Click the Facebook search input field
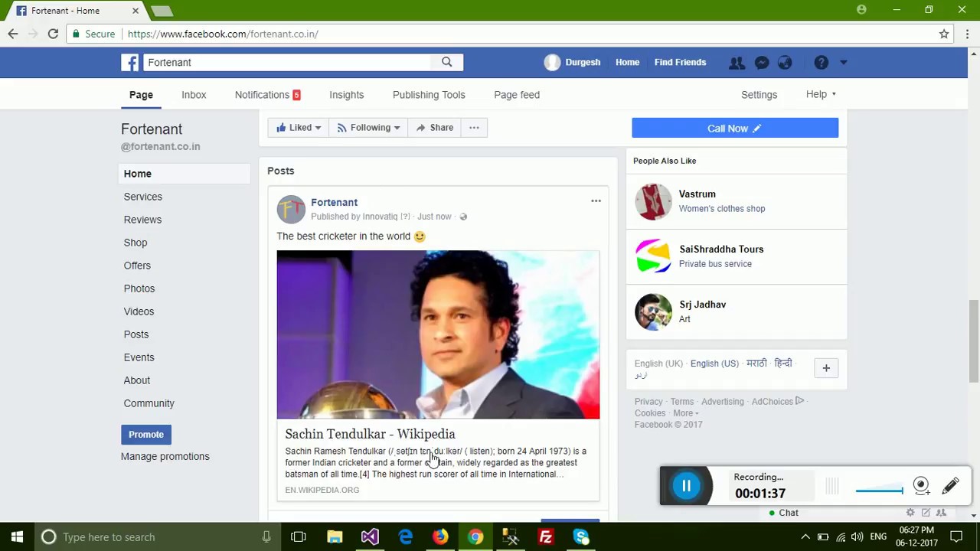 tap(288, 62)
